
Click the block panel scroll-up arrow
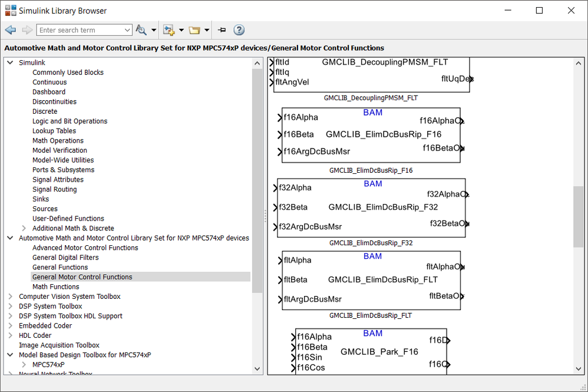pos(578,63)
